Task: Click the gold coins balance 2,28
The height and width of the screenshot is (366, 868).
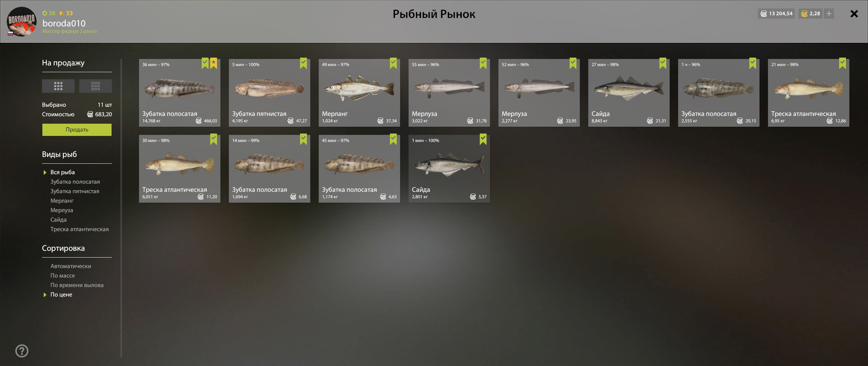Action: click(810, 14)
